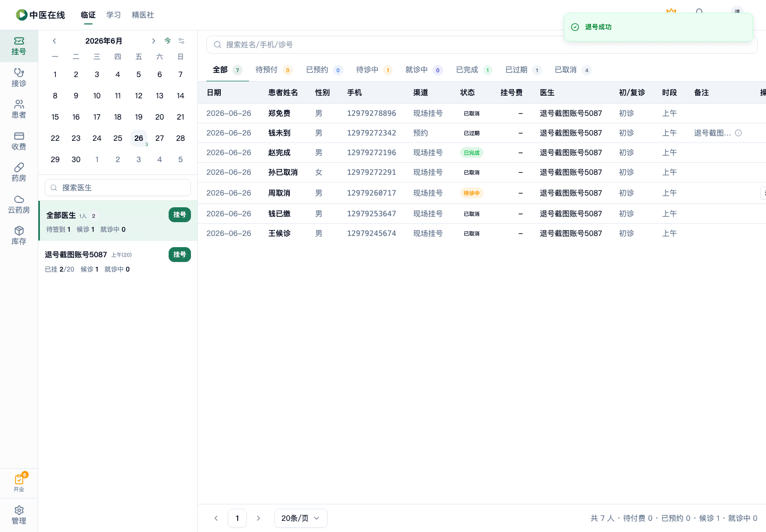Click the 中医在线 logo
Image resolution: width=766 pixels, height=532 pixels.
[x=40, y=15]
